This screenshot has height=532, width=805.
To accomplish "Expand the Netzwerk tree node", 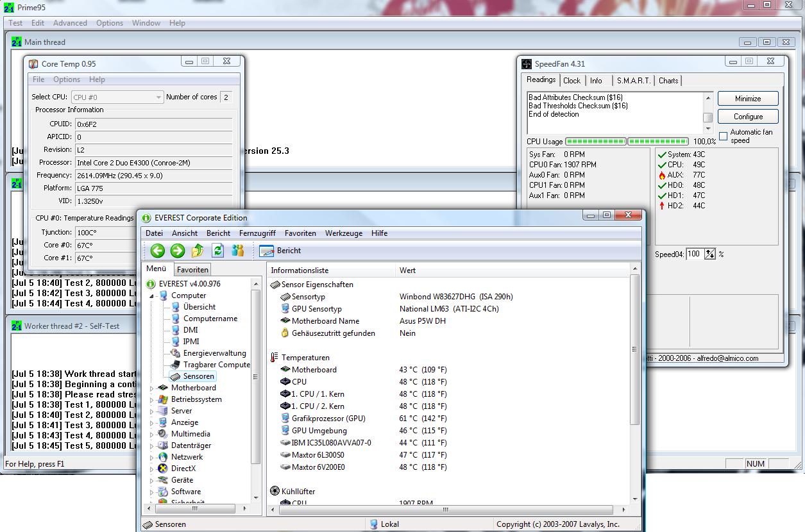I will point(153,458).
